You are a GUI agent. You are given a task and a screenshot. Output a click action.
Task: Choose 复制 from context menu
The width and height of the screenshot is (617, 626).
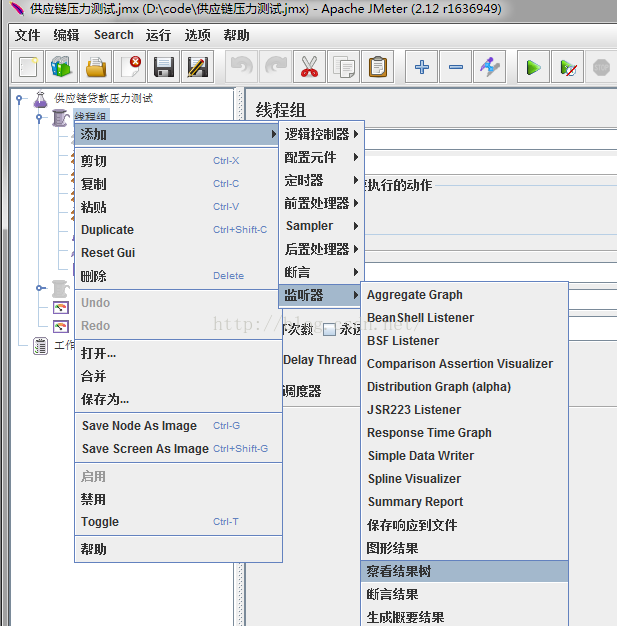pyautogui.click(x=179, y=184)
